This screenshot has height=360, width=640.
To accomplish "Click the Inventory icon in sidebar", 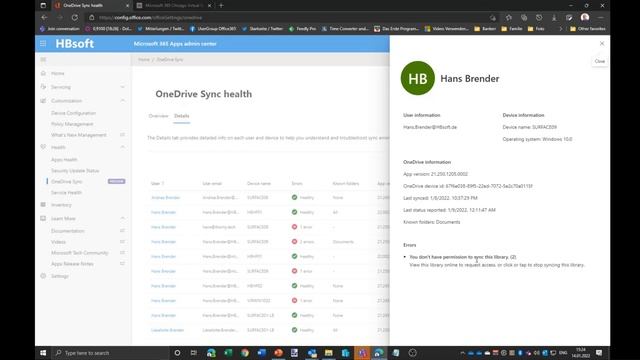I will point(43,204).
